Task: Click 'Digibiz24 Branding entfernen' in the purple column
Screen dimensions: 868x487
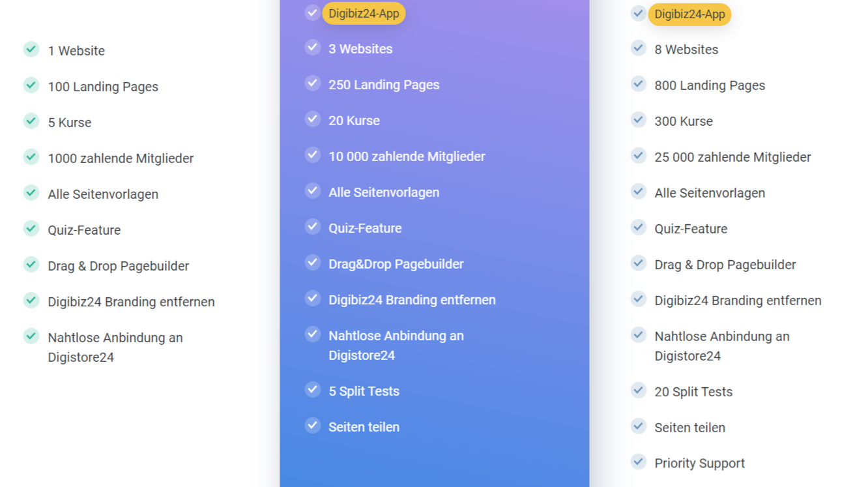Action: [x=412, y=300]
